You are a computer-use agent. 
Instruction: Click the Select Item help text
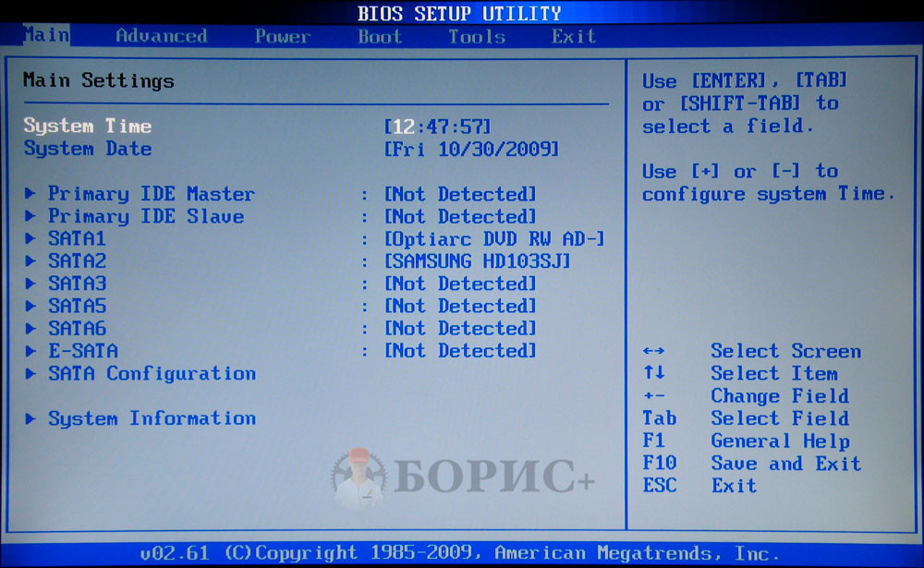[773, 373]
